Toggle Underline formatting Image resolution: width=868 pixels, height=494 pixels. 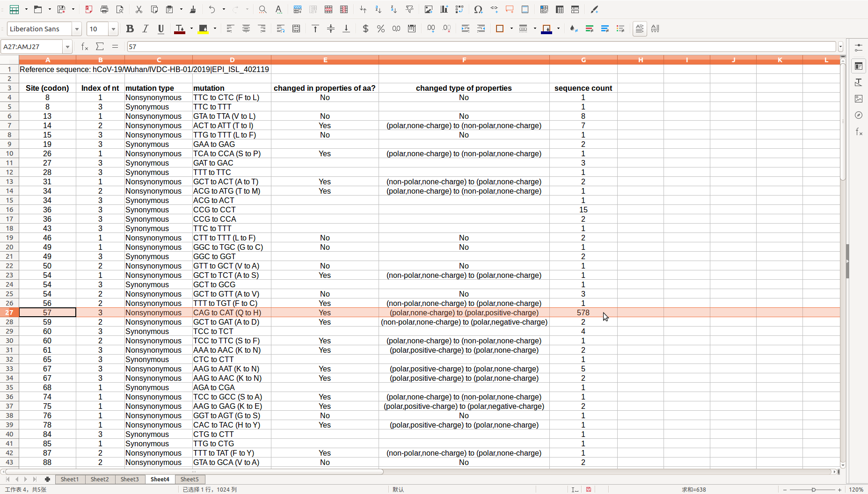(x=161, y=29)
